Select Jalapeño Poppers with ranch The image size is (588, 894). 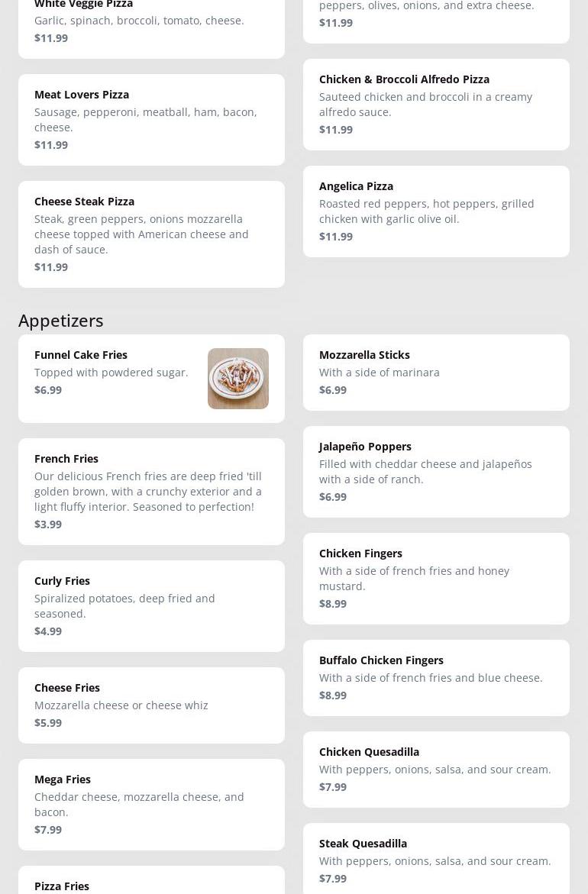tap(436, 471)
